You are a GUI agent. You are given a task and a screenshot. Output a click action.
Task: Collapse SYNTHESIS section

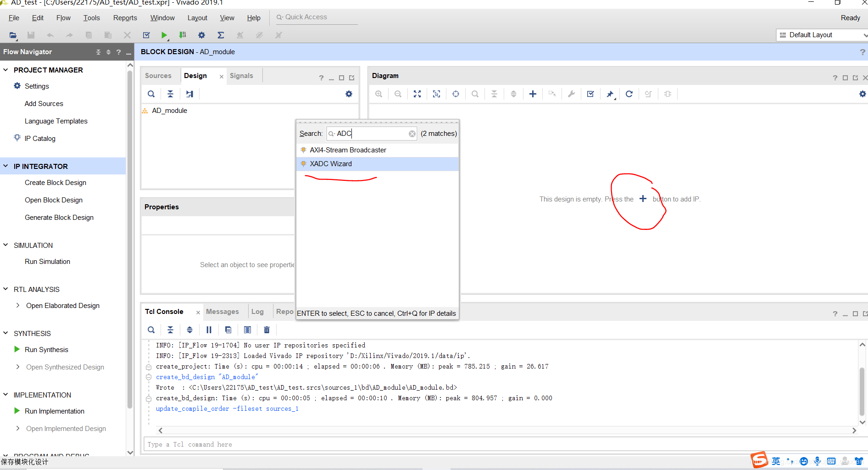[6, 333]
